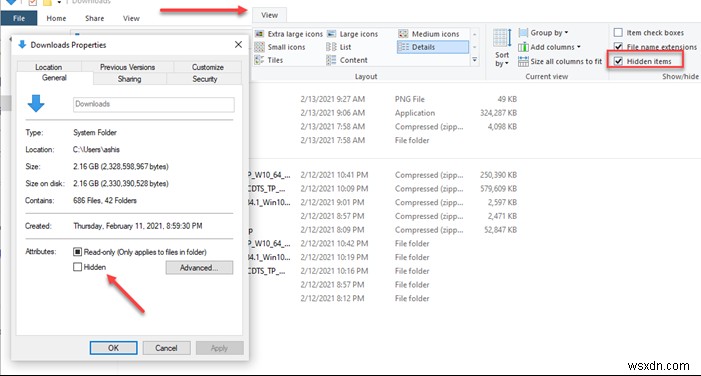Toggle Item check boxes option

point(618,33)
